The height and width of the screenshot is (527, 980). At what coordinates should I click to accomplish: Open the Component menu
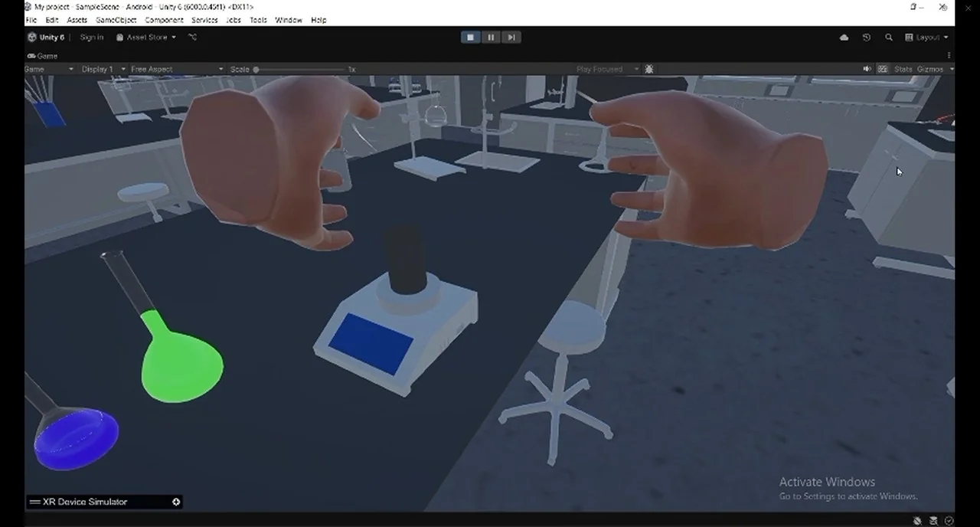(x=164, y=20)
